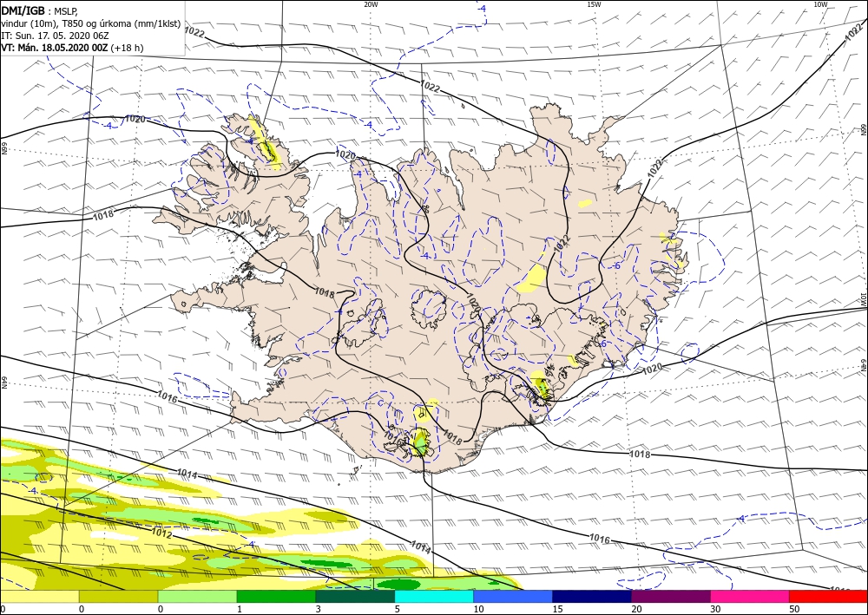Select the pink legend swatch

click(750, 596)
